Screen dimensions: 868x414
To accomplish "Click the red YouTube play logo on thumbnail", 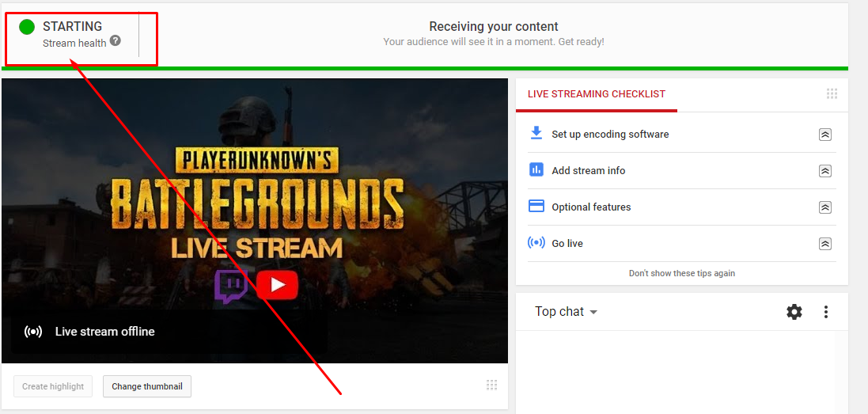I will pyautogui.click(x=278, y=285).
